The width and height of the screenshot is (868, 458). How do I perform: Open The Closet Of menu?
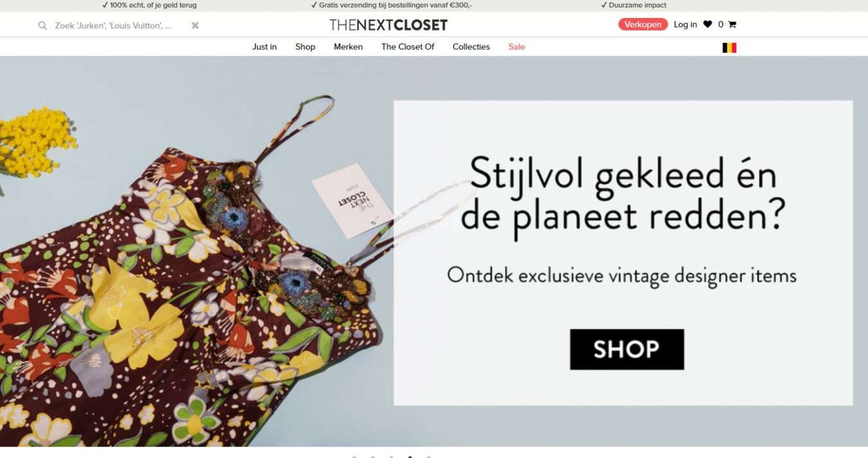coord(408,47)
